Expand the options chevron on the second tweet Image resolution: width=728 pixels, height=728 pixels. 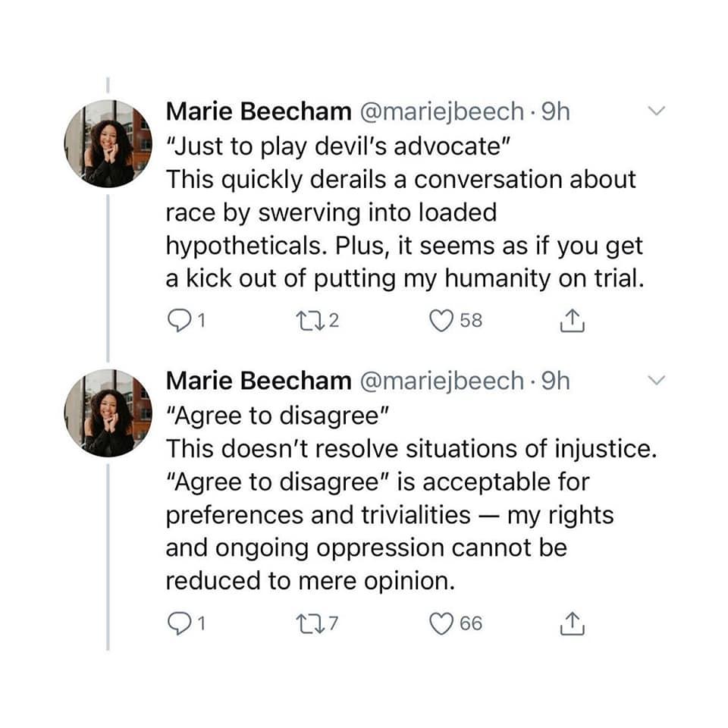coord(657,380)
